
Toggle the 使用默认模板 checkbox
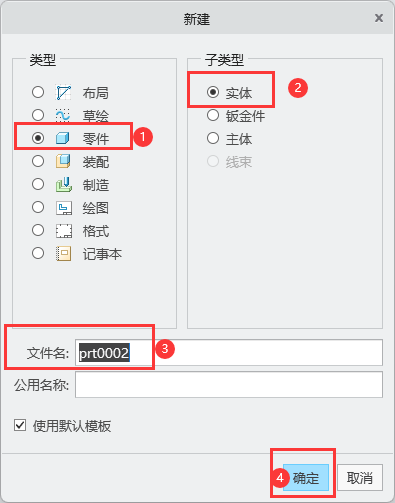pyautogui.click(x=20, y=425)
